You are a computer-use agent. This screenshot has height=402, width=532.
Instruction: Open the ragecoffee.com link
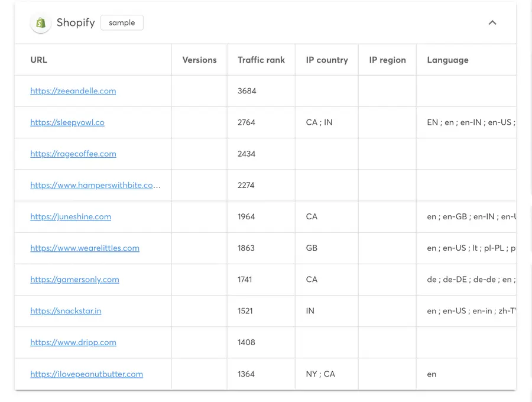pyautogui.click(x=73, y=154)
